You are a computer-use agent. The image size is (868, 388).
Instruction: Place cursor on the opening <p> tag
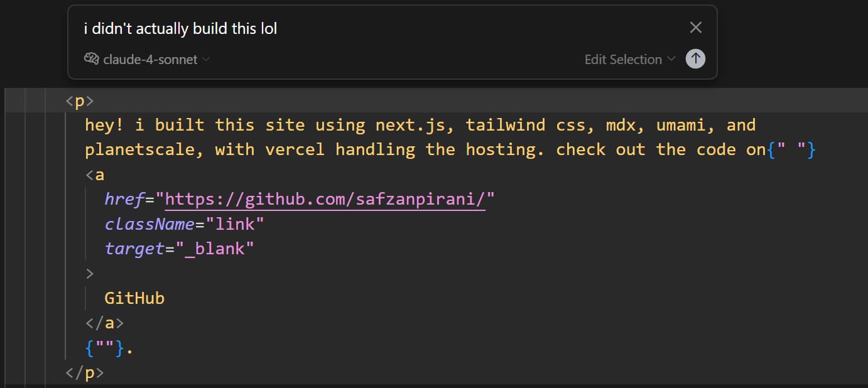pos(80,100)
